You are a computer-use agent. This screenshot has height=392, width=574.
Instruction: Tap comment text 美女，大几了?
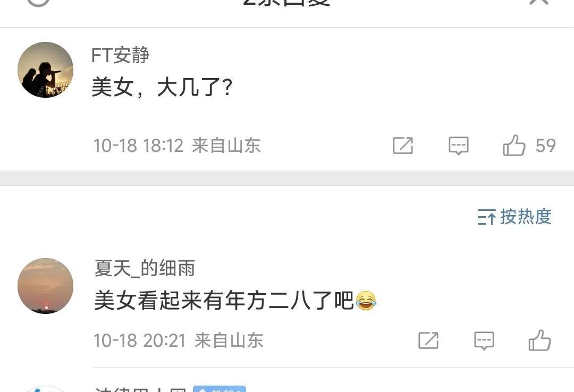tap(162, 88)
